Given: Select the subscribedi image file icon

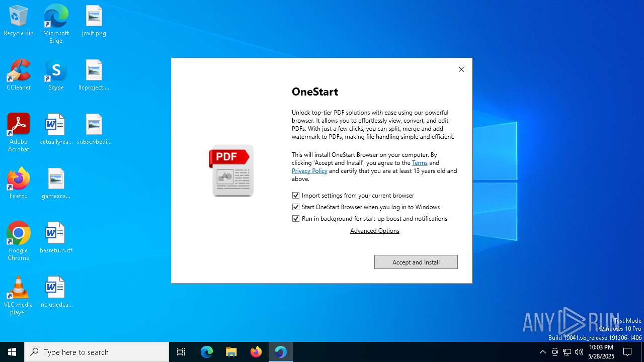Looking at the screenshot, I should click(x=94, y=129).
